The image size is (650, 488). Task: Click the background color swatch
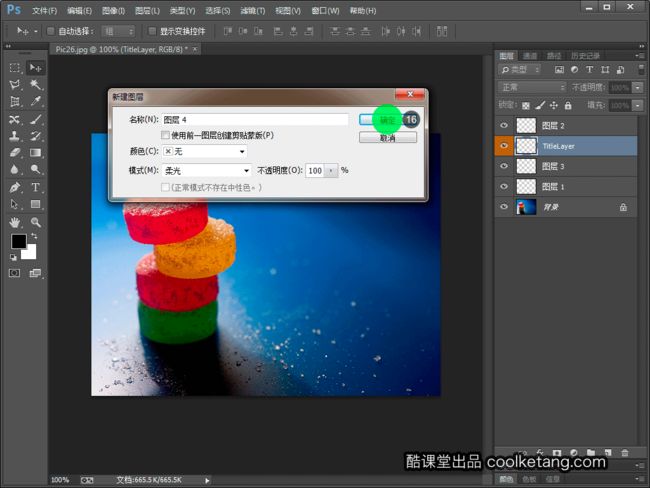[29, 253]
